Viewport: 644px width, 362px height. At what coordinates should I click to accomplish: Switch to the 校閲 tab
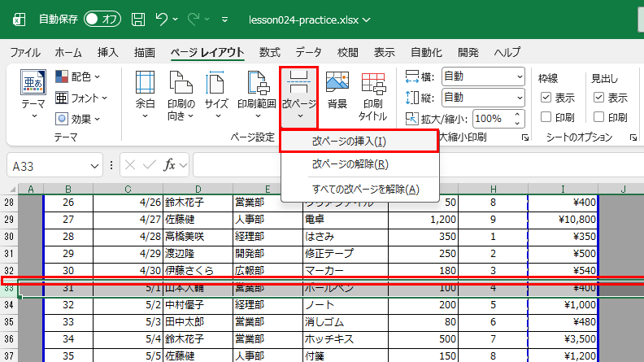[347, 53]
